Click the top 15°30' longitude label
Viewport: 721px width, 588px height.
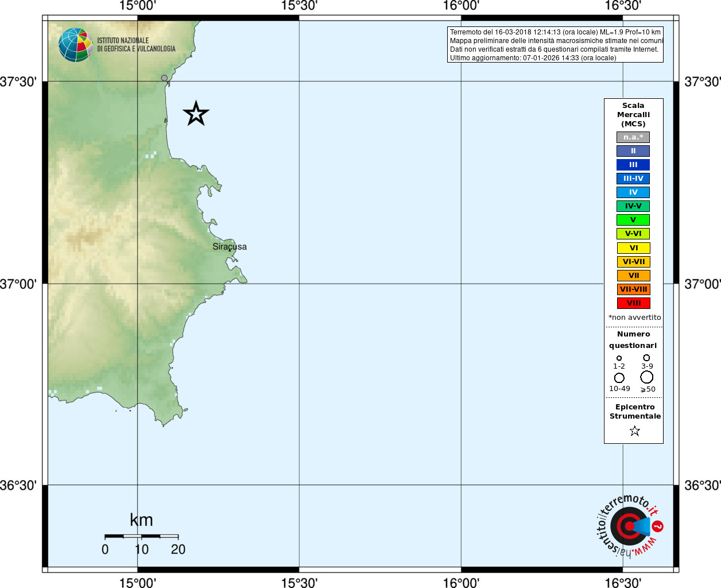pos(299,6)
